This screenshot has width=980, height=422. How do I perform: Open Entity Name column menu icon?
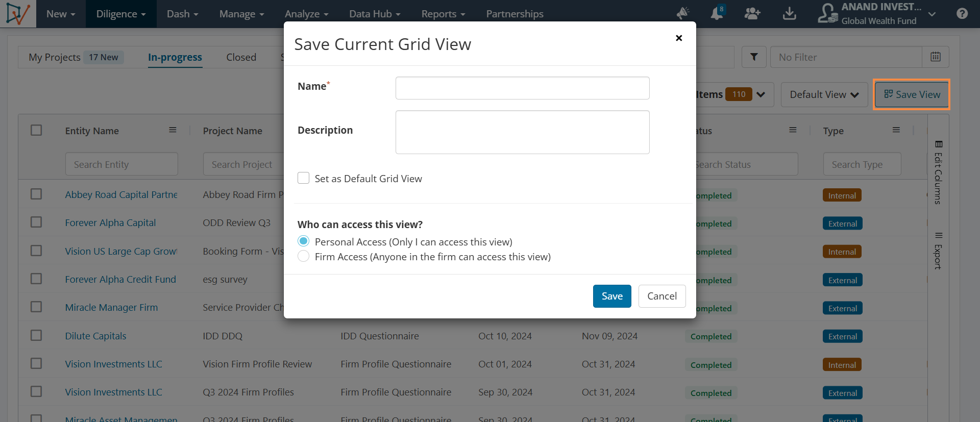point(173,130)
